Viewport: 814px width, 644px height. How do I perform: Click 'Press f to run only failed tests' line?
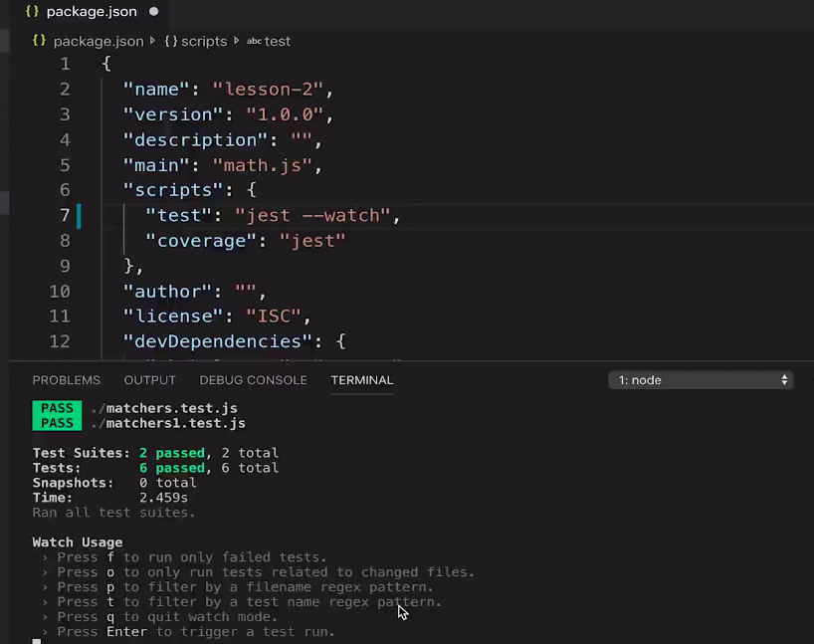click(184, 557)
